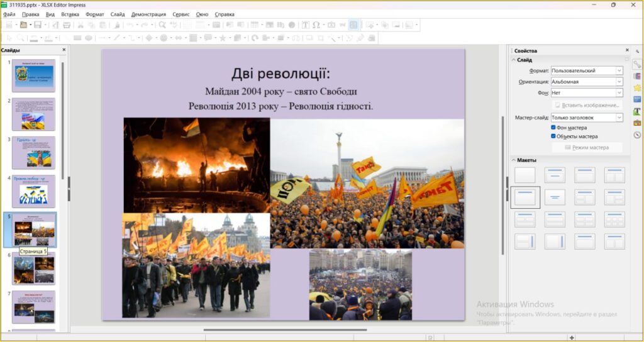Screen dimensions: 644x342
Task: Open the Animation star sidebar icon
Action: [637, 87]
